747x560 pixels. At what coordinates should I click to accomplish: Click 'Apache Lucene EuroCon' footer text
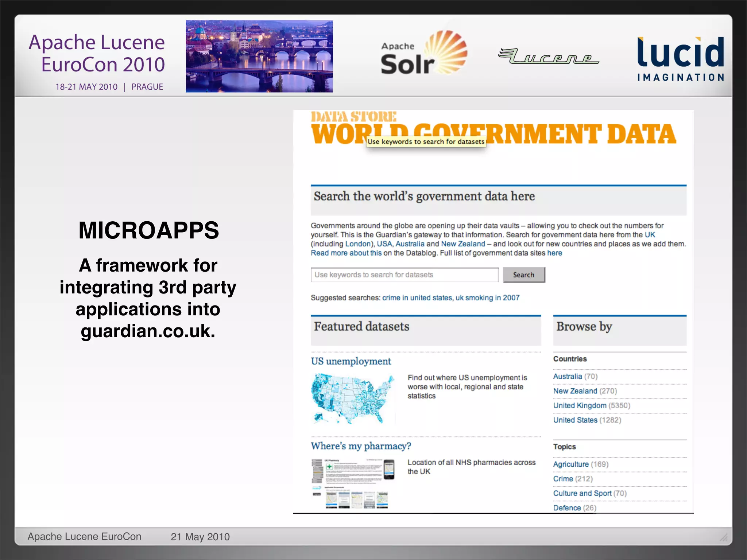tap(84, 537)
